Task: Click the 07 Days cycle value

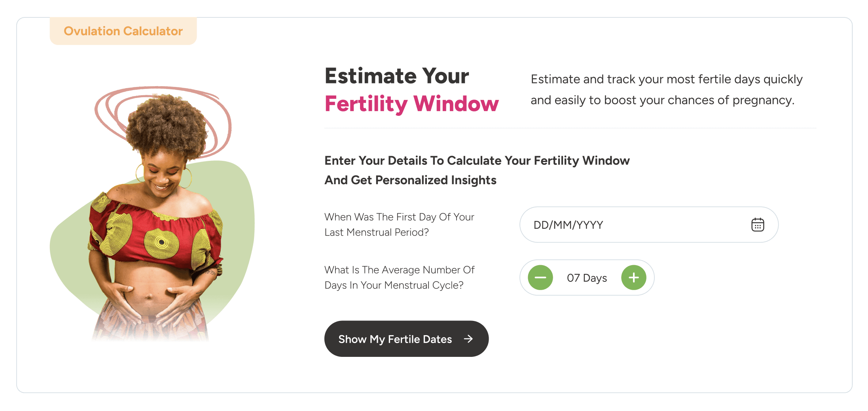Action: [587, 278]
